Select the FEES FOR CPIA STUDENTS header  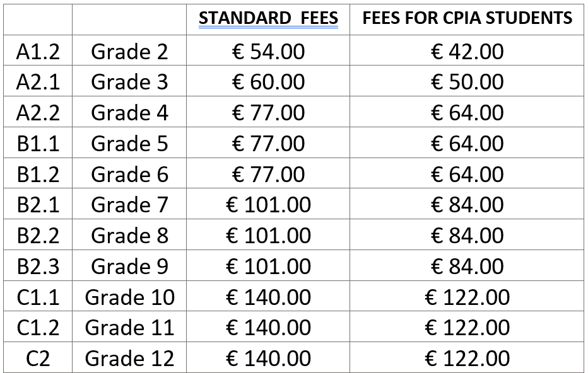[x=467, y=18]
